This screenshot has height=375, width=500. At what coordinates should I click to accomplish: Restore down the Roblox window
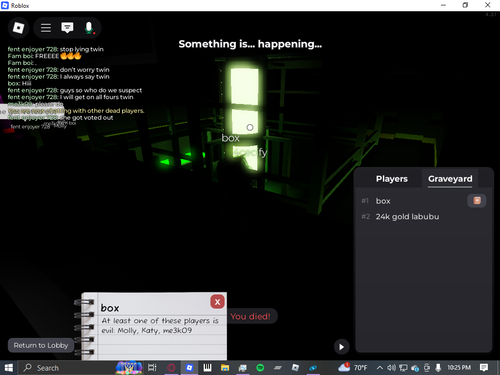coord(465,5)
